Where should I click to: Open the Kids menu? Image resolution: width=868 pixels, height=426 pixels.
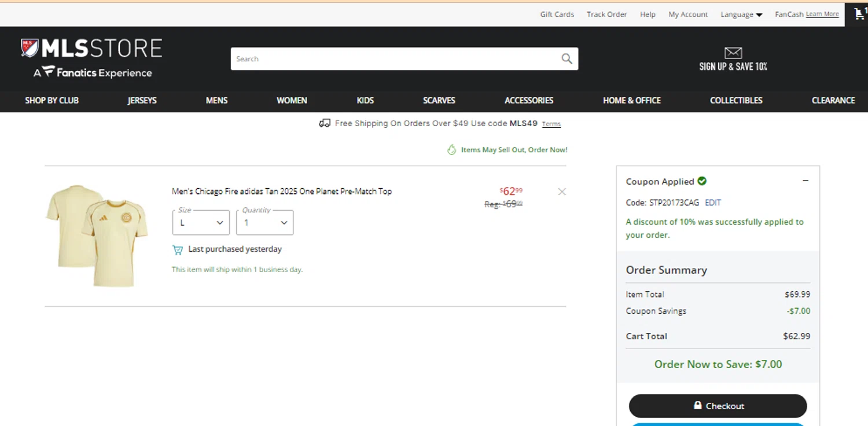point(365,100)
